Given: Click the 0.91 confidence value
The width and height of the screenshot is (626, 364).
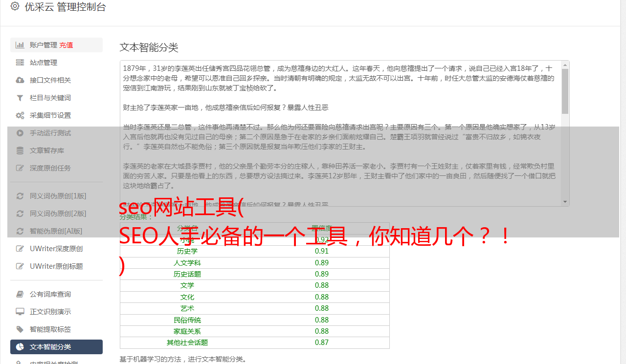Looking at the screenshot, I should 322,251.
